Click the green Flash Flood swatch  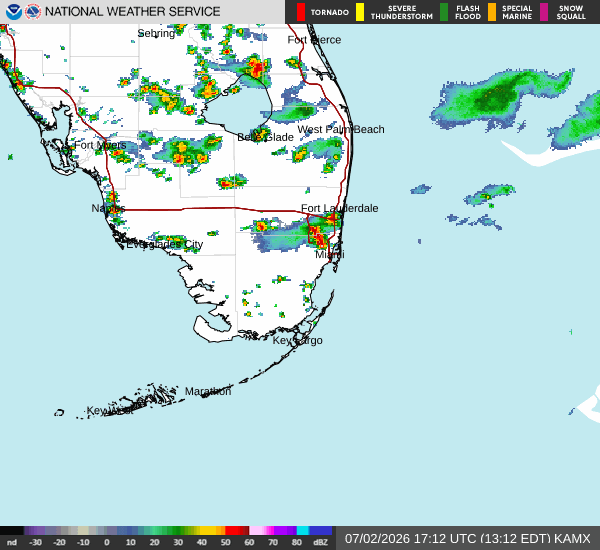(444, 12)
